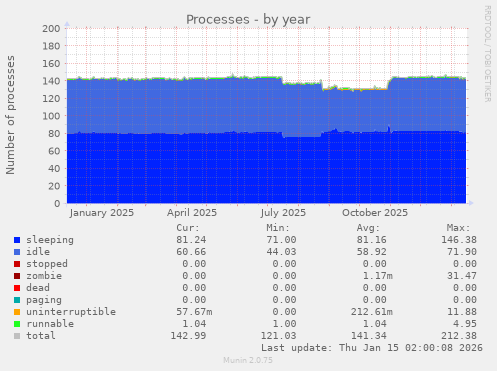
Task: Click the total min value 121.03
Action: 278,336
